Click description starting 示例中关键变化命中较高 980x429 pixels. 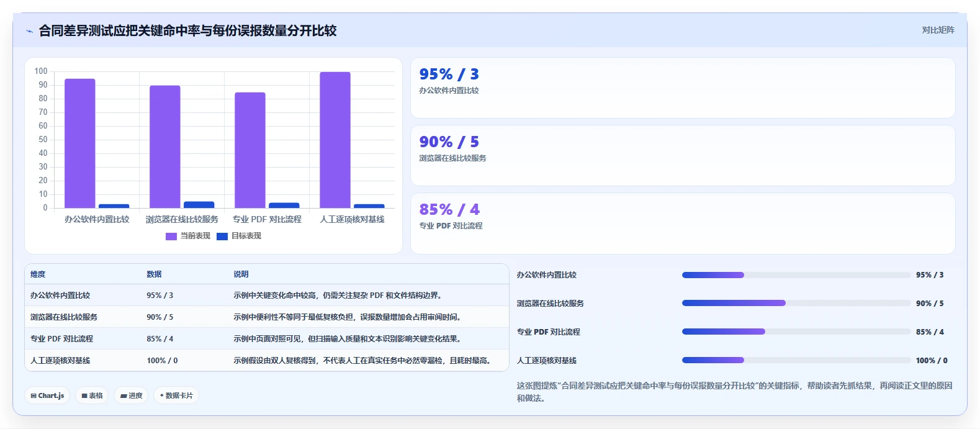point(338,296)
